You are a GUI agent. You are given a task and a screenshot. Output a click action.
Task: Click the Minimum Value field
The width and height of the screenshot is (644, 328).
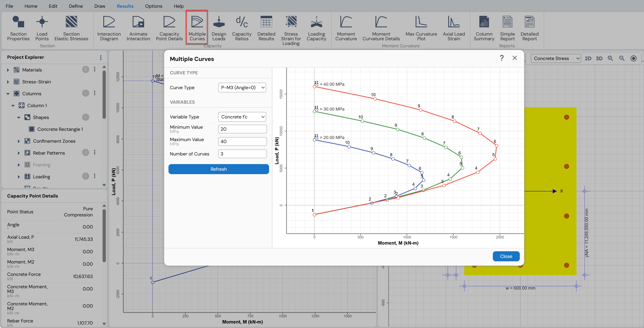tap(242, 129)
